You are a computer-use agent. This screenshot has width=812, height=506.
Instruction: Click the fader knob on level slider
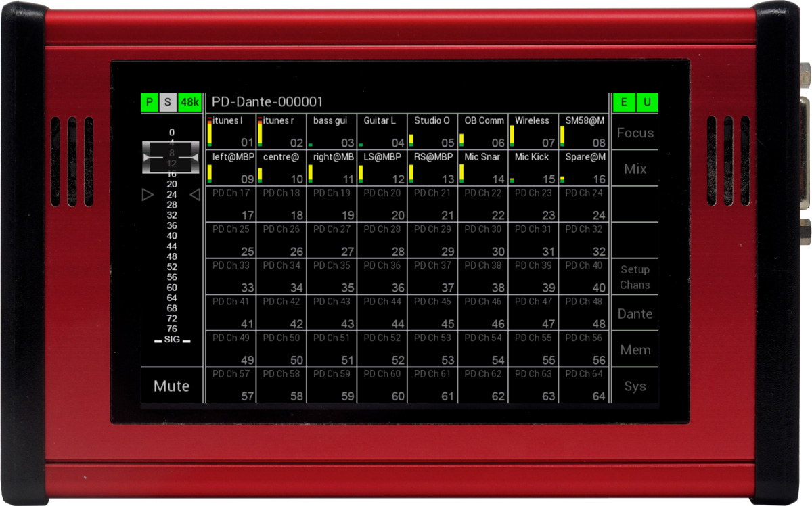pos(172,157)
